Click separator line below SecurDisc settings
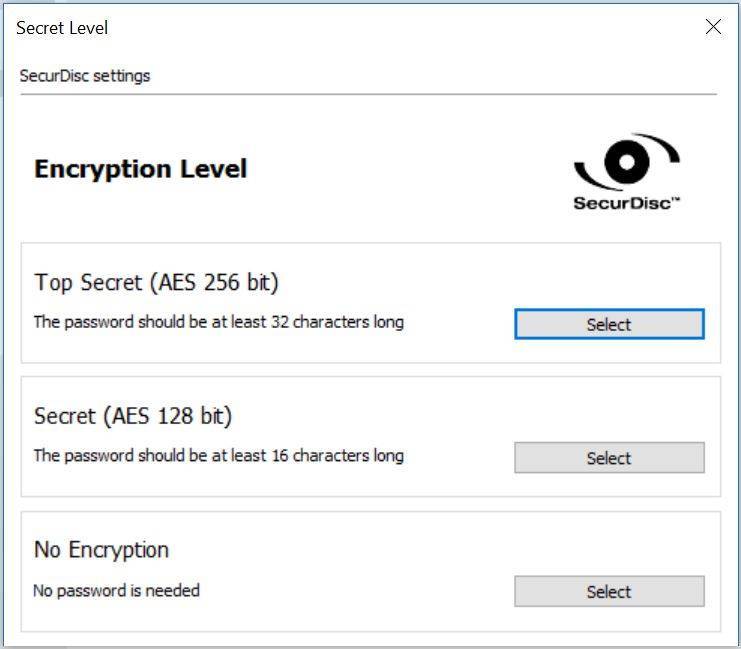Image resolution: width=741 pixels, height=649 pixels. 369,94
